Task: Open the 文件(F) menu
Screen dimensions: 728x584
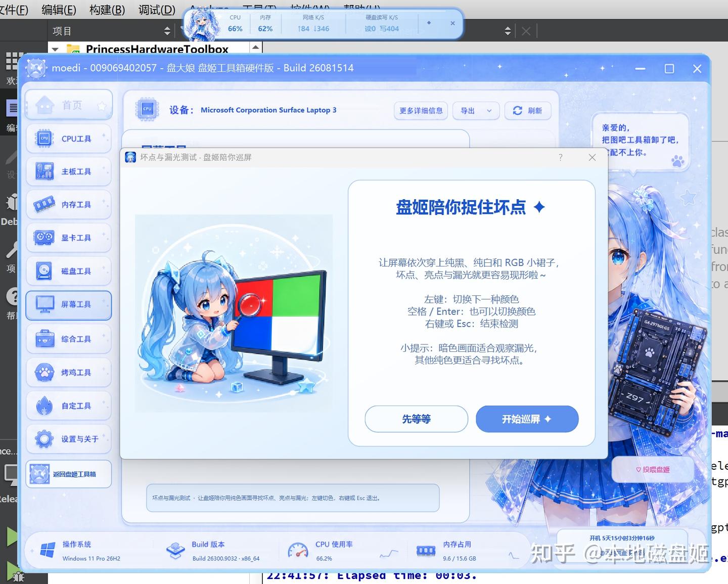Action: click(13, 10)
